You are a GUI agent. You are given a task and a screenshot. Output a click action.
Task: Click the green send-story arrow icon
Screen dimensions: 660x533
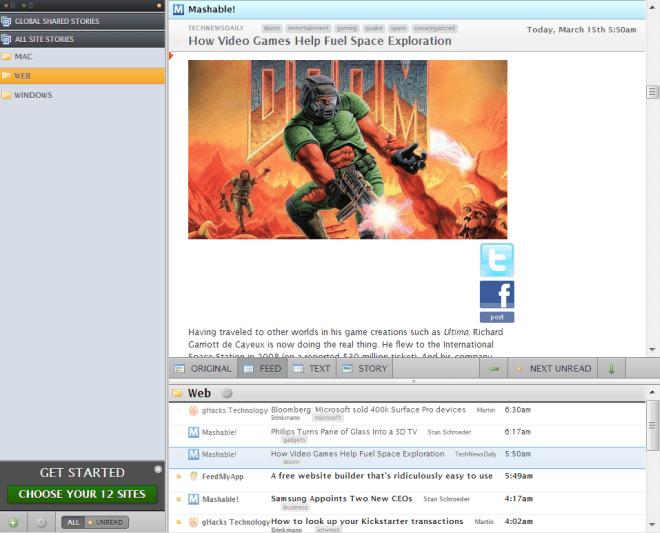coord(494,369)
